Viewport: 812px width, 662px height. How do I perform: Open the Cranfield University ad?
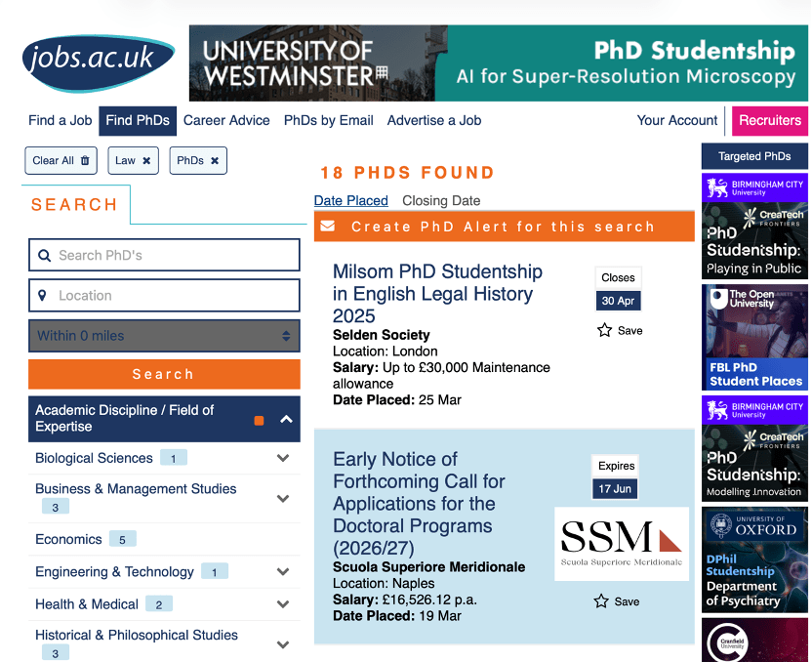click(x=754, y=640)
